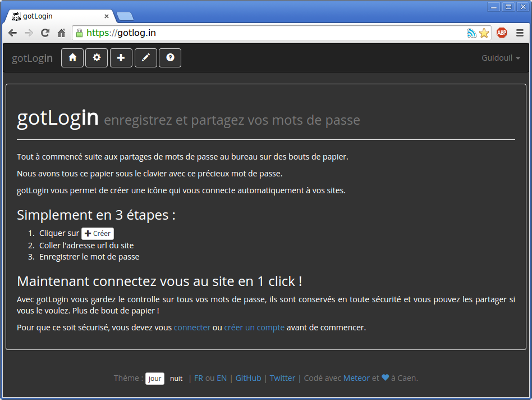Open the Guidouil user dropdown
This screenshot has height=400, width=532.
click(501, 58)
